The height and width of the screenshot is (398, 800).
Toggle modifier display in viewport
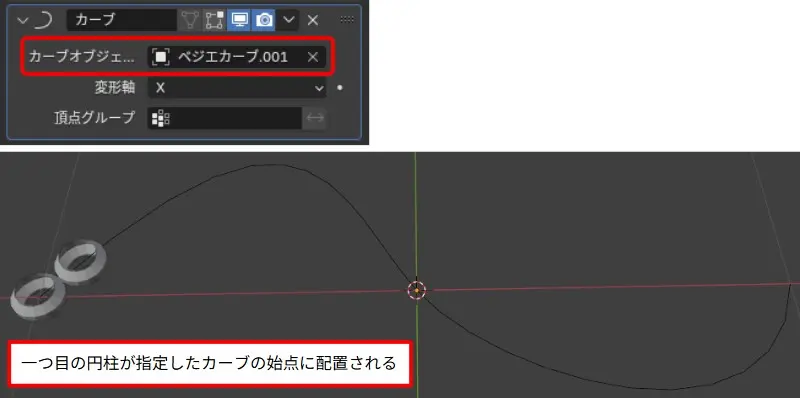(x=239, y=20)
